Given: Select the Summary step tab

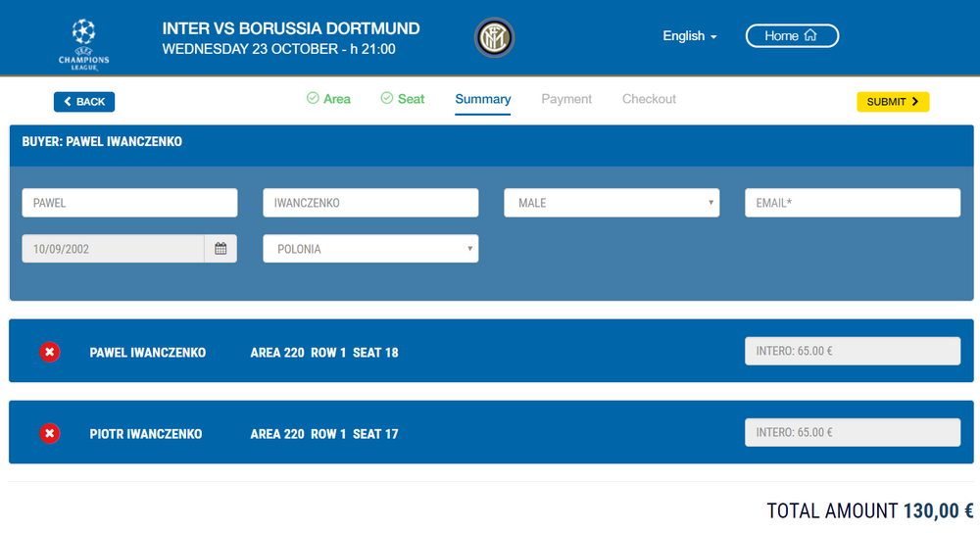Looking at the screenshot, I should tap(482, 99).
